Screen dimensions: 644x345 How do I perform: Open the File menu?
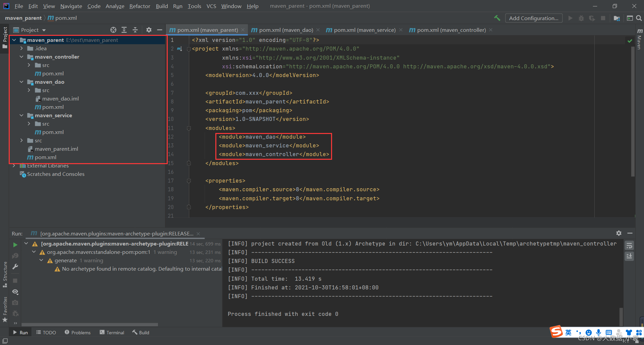click(19, 6)
